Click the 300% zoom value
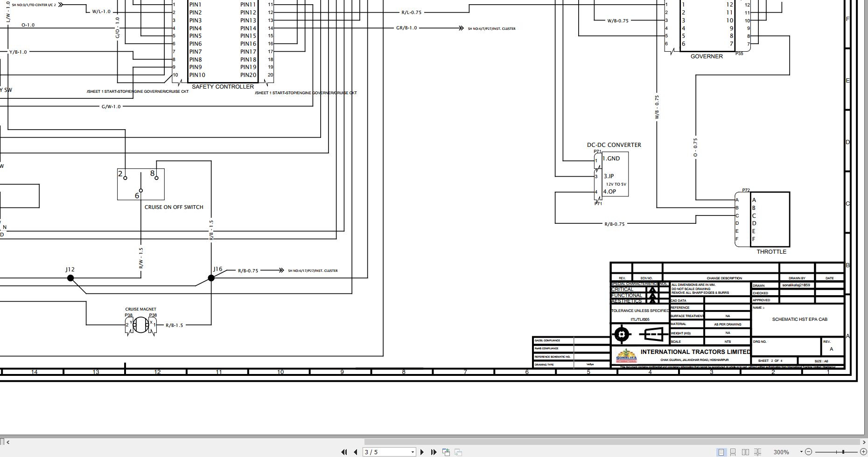The image size is (868, 457). click(781, 452)
